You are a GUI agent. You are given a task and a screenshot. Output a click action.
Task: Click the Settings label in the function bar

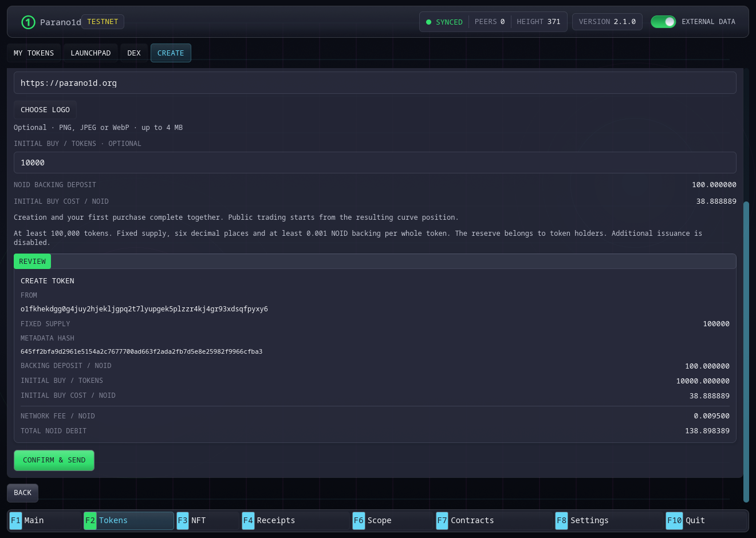(590, 520)
